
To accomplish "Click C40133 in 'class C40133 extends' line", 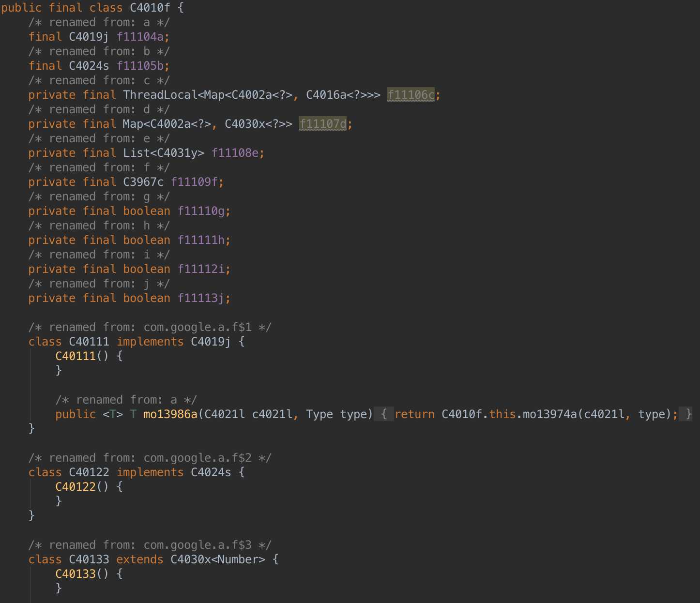I will click(89, 559).
